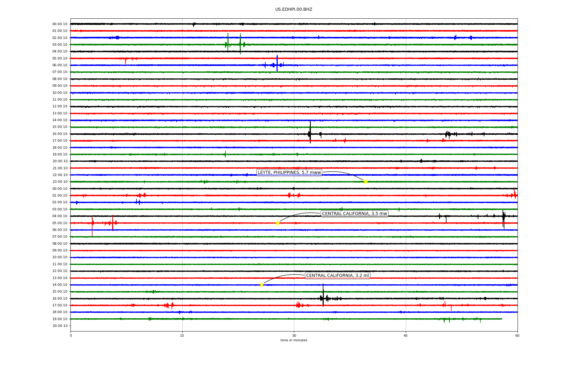Click the CENTRAL CALIFORNIA, 3.2 ml label
The image size is (588, 368).
click(x=337, y=275)
